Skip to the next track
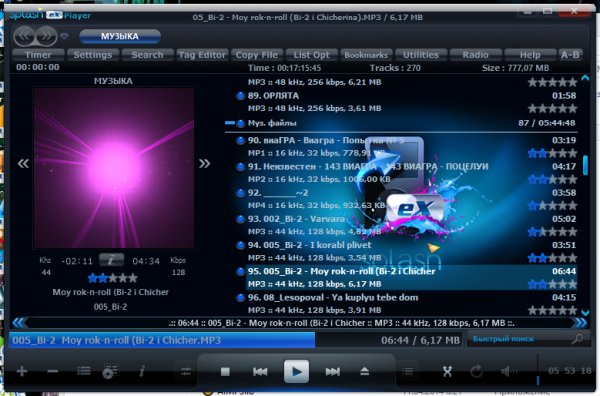 coord(333,372)
